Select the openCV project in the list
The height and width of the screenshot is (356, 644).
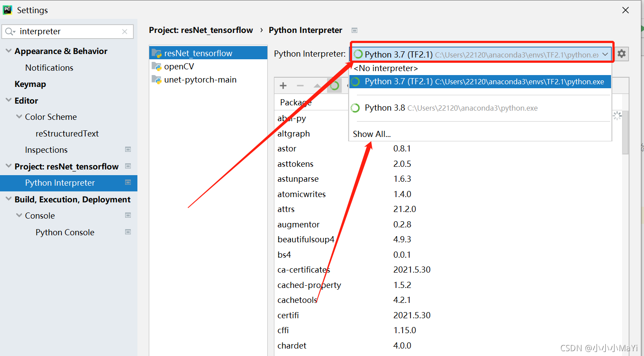click(208, 66)
